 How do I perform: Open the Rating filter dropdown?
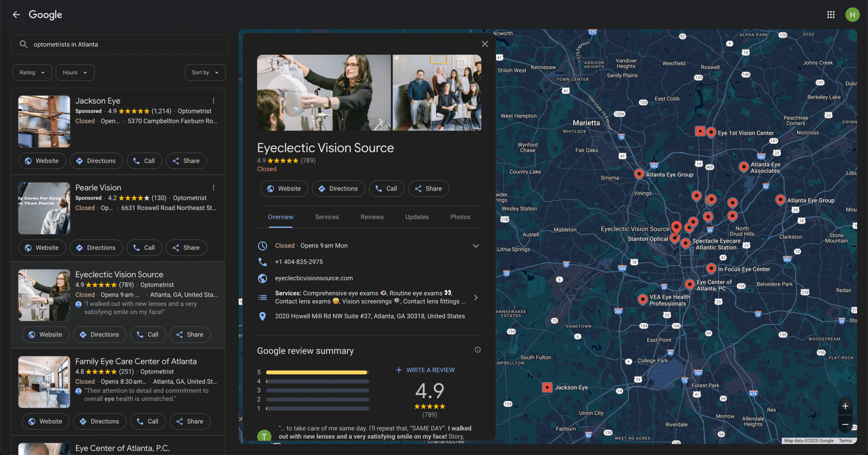pyautogui.click(x=32, y=72)
